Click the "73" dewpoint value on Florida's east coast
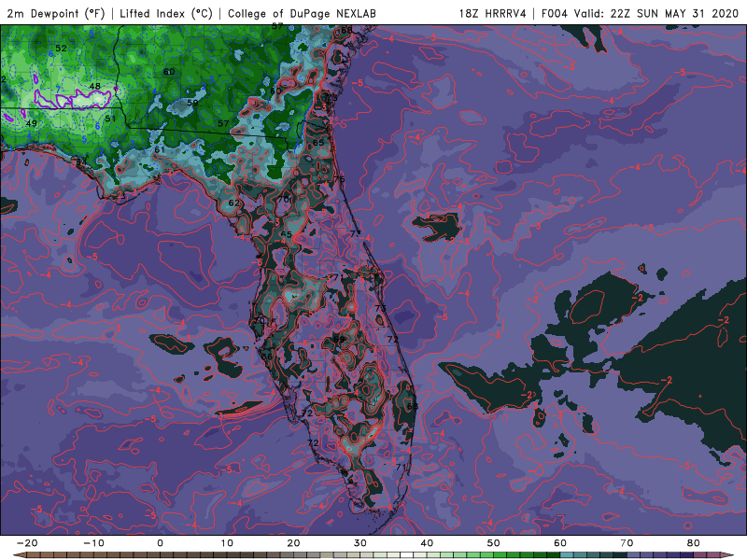The height and width of the screenshot is (560, 747). (380, 308)
